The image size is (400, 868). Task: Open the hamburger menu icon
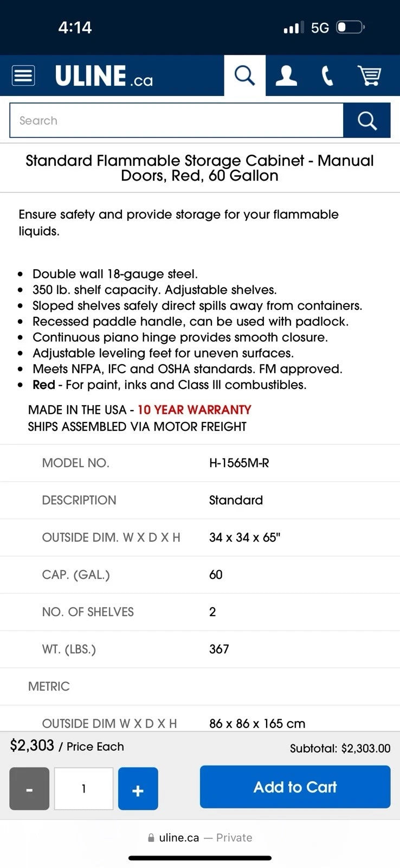(x=23, y=75)
